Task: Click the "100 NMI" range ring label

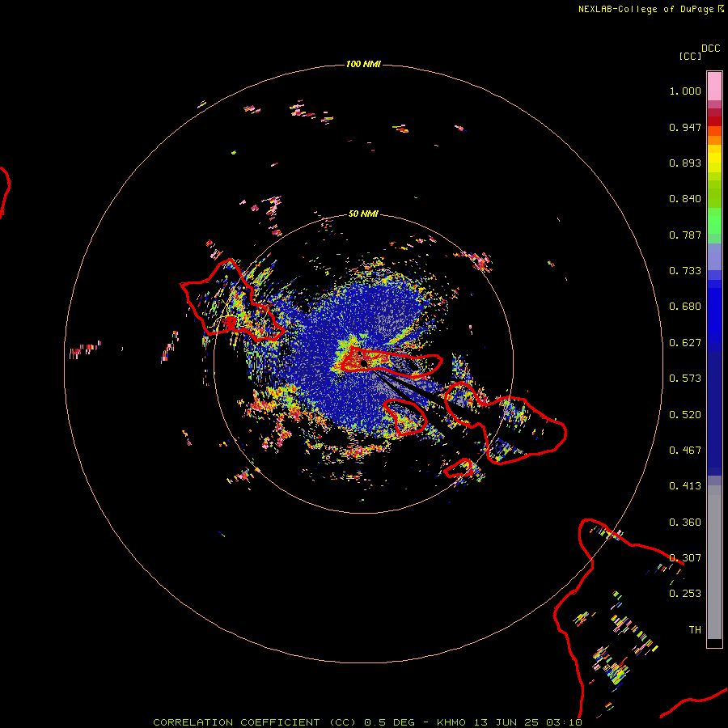Action: (363, 64)
